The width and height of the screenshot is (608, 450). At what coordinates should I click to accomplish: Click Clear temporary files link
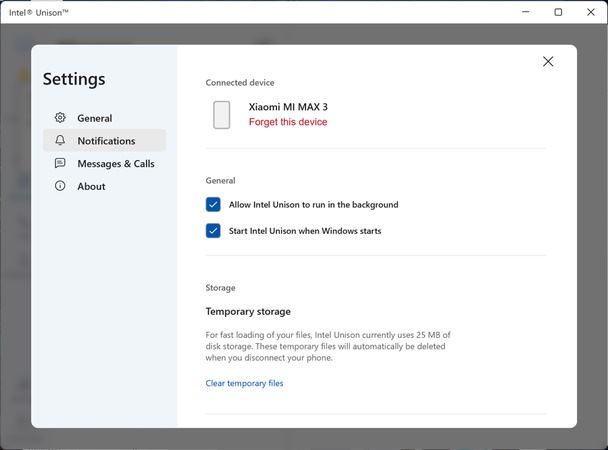(244, 383)
